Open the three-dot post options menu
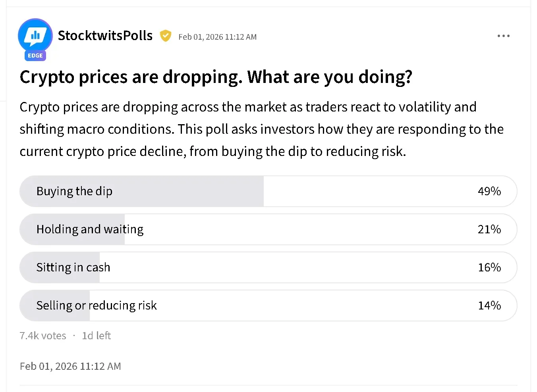 click(x=503, y=36)
